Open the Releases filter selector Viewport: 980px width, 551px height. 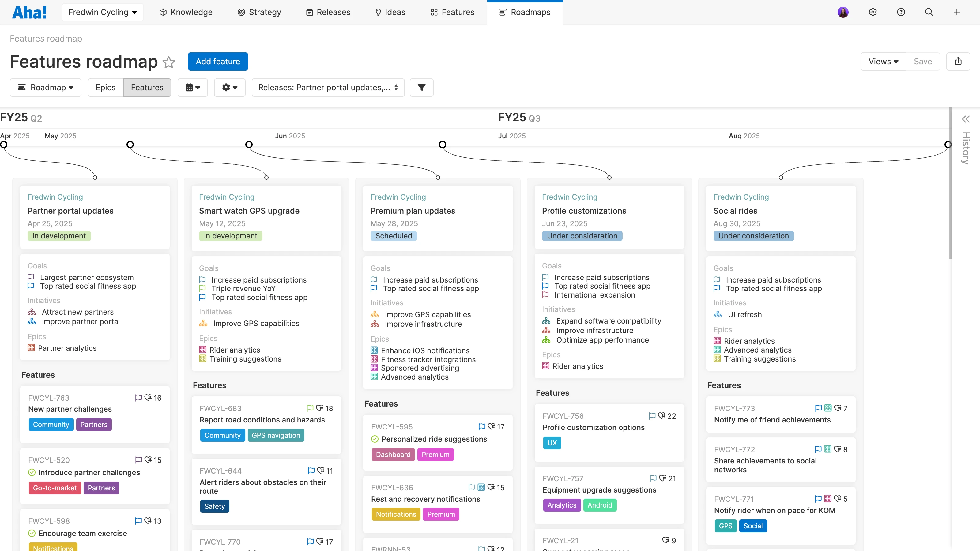(328, 88)
